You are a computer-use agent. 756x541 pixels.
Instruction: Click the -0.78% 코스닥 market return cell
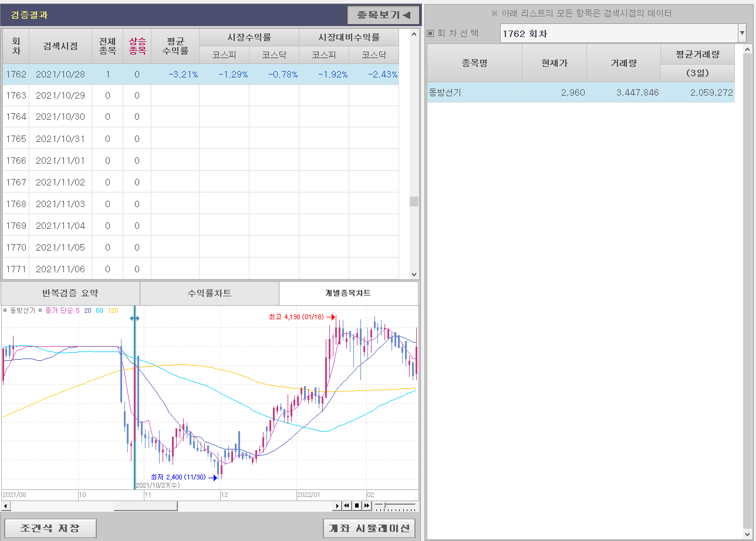274,75
